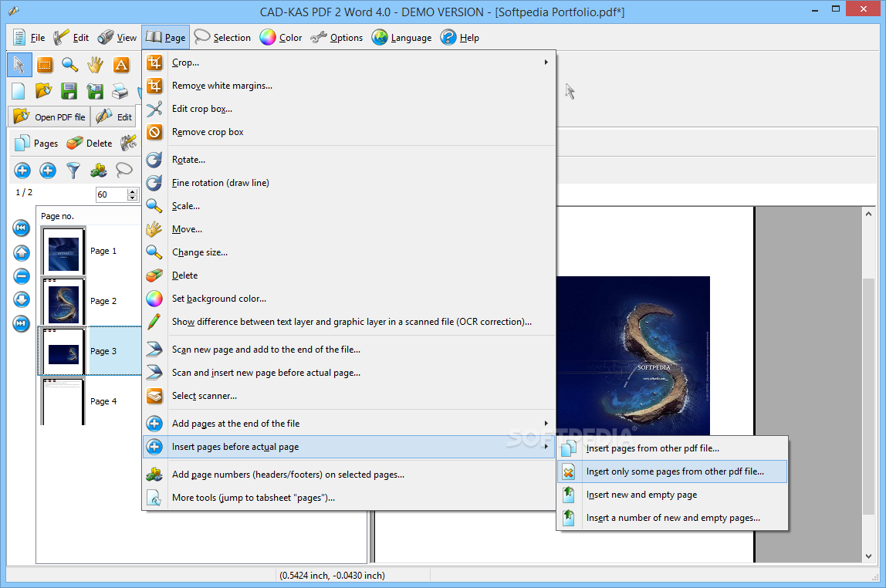Open the Color menu
886x588 pixels.
click(x=281, y=38)
